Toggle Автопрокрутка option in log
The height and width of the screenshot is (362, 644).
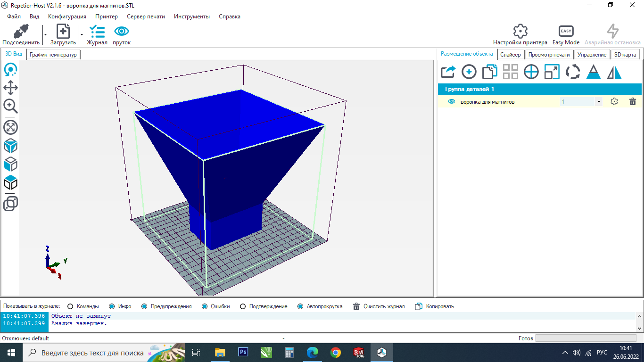tap(301, 306)
